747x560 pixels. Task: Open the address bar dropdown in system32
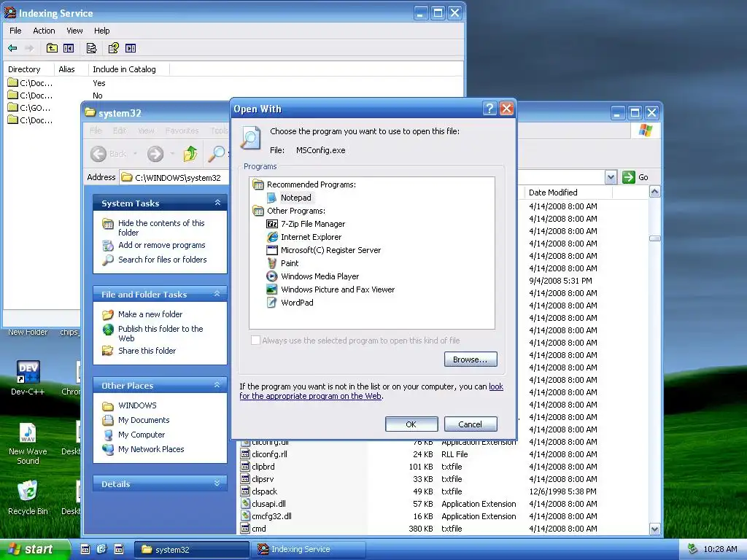pyautogui.click(x=611, y=178)
